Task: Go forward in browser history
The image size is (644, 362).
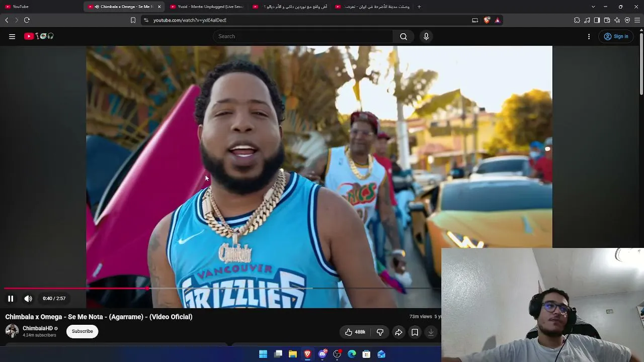Action: coord(17,20)
